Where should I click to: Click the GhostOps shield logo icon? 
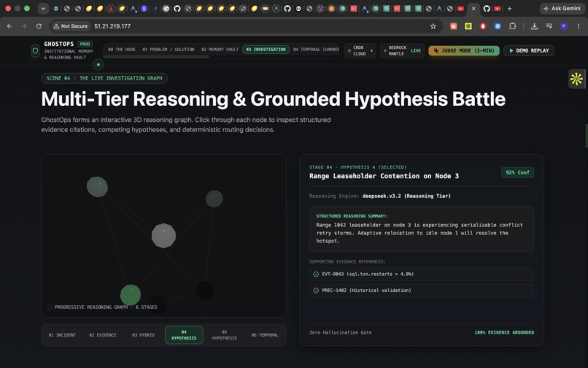[x=35, y=50]
